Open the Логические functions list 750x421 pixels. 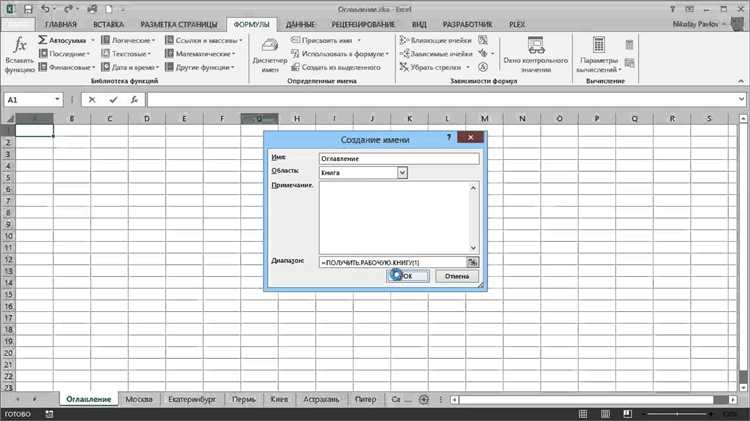128,40
